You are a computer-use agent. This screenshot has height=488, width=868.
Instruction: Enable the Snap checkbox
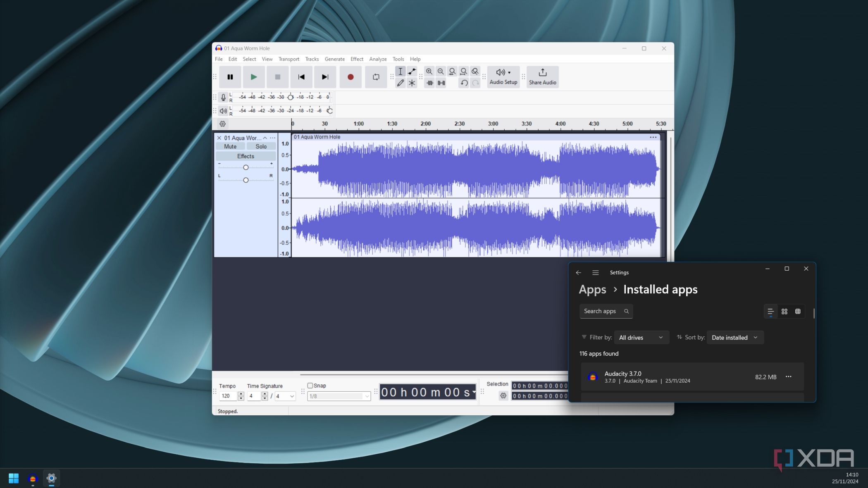pos(310,386)
